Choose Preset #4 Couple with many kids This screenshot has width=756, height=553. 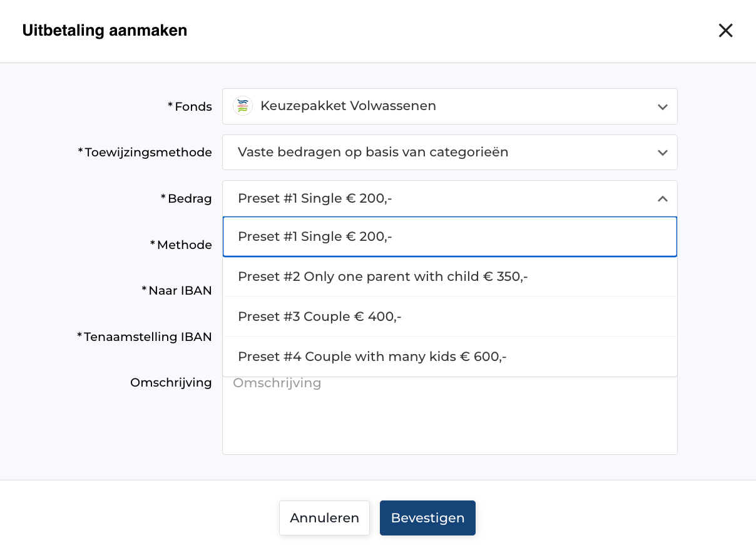(449, 357)
